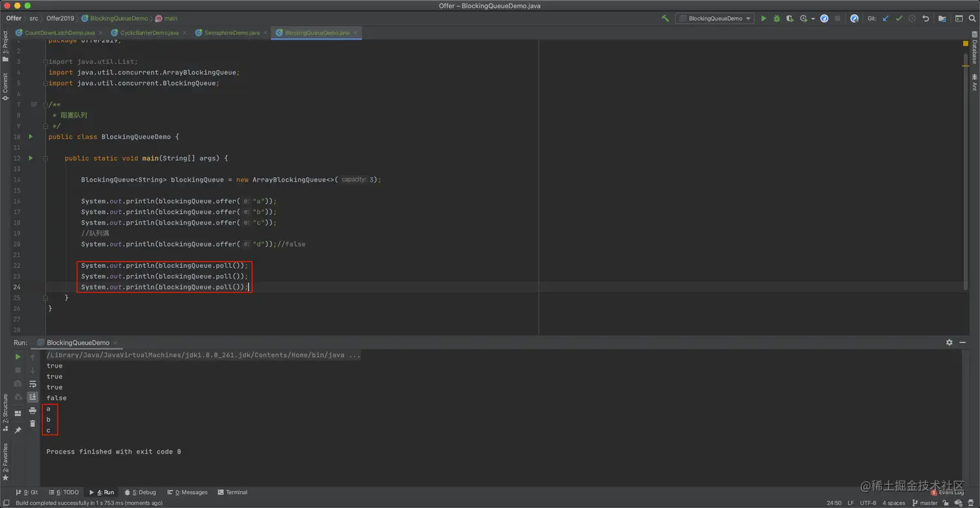Open the Database tool window on right edge
The height and width of the screenshot is (508, 980).
pos(974,47)
